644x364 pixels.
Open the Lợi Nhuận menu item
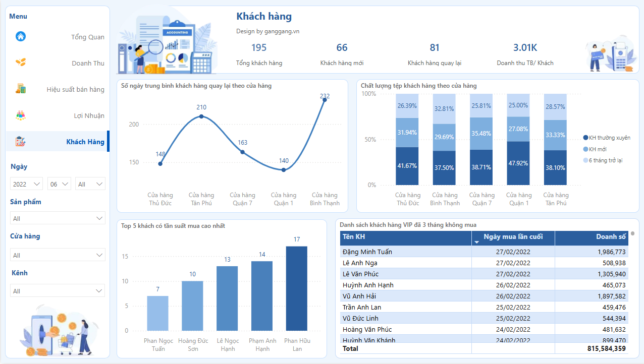pos(89,115)
